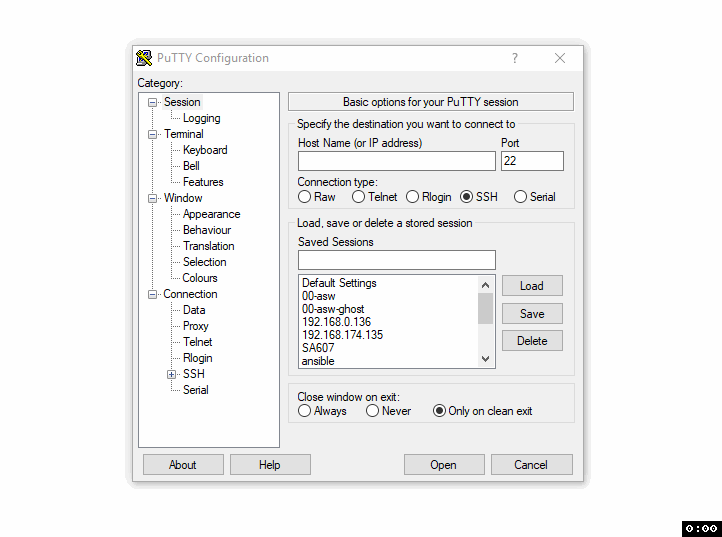722x537 pixels.
Task: Open the Colours category
Action: tap(200, 278)
